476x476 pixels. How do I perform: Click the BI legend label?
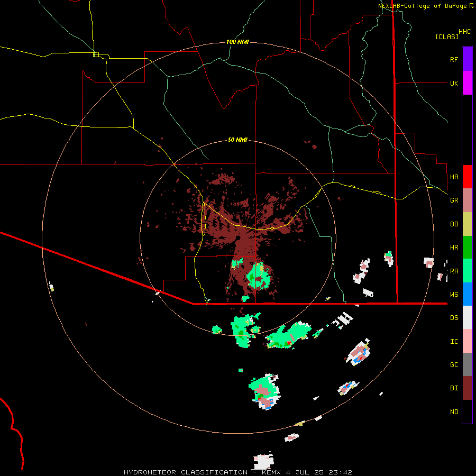454,388
